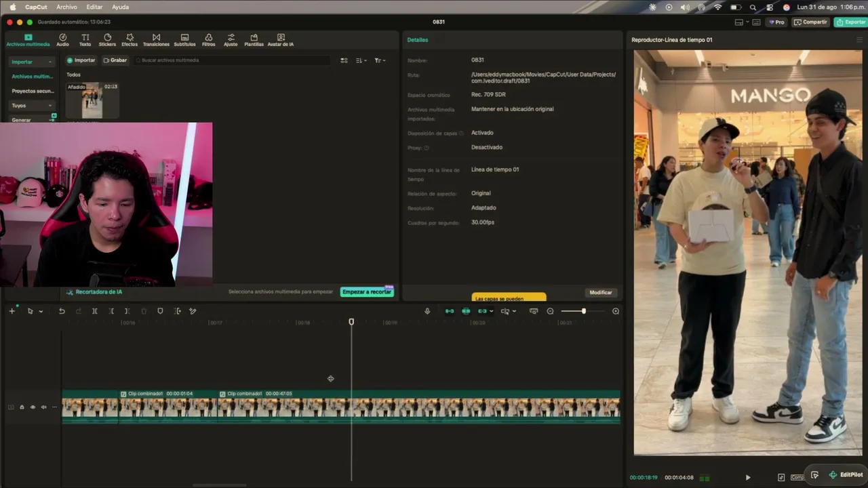Open the CapCut application menu
Viewport: 868px width, 488px height.
coord(35,7)
